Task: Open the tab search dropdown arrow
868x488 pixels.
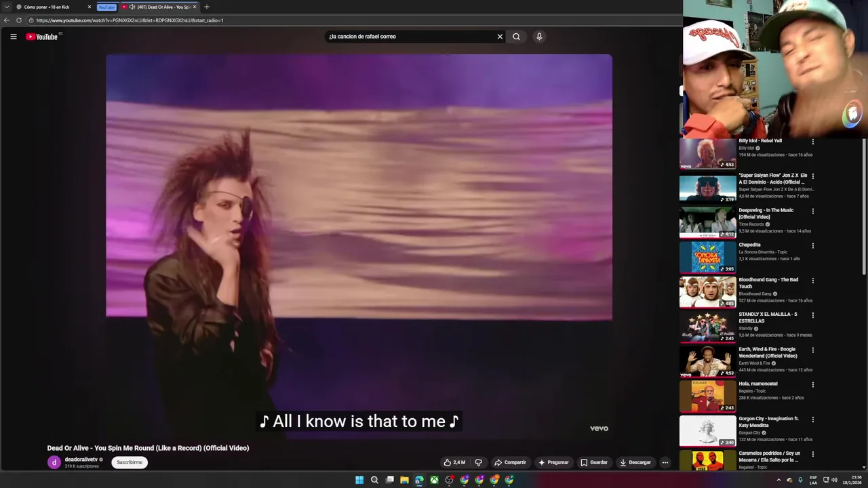Action: pos(7,7)
